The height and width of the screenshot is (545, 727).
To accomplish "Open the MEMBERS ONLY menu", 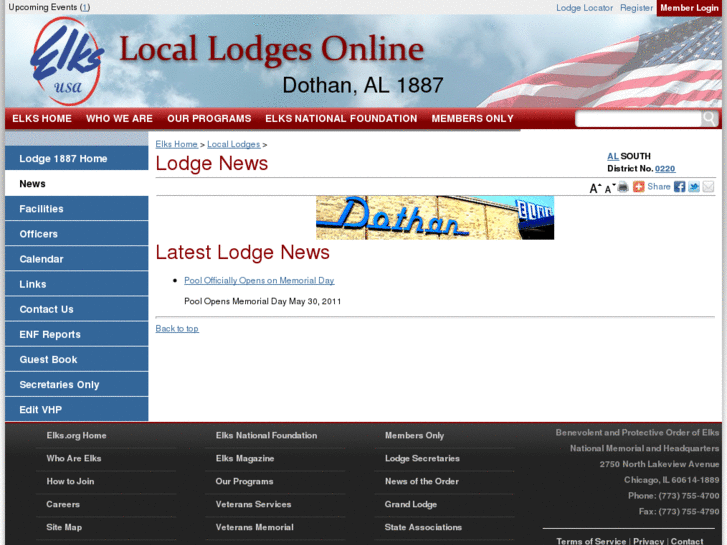I will pos(472,119).
